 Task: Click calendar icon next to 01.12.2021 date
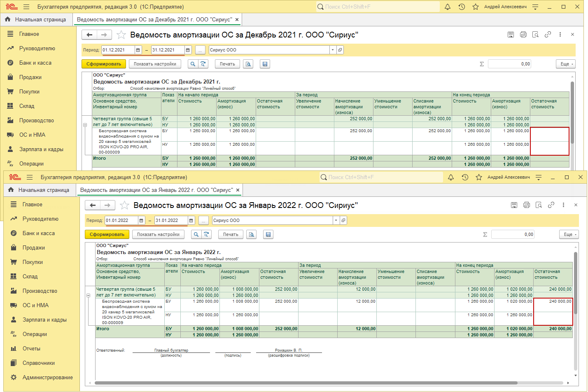tap(138, 50)
